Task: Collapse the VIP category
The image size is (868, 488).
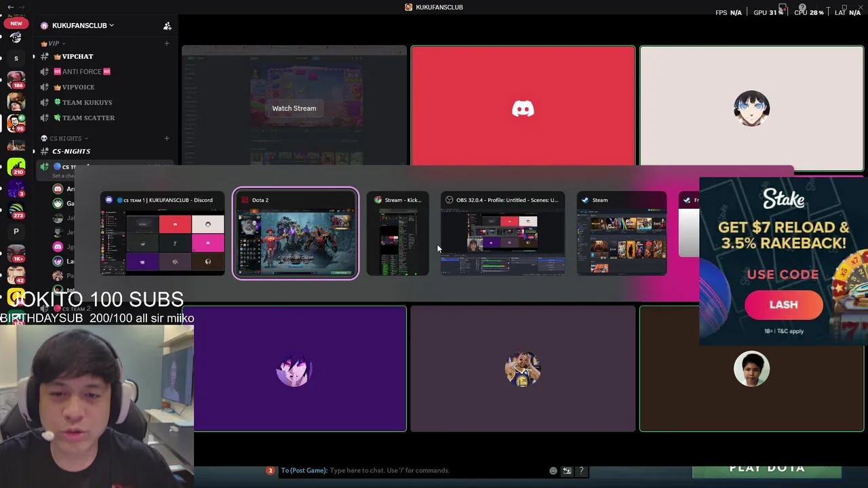Action: pos(53,43)
